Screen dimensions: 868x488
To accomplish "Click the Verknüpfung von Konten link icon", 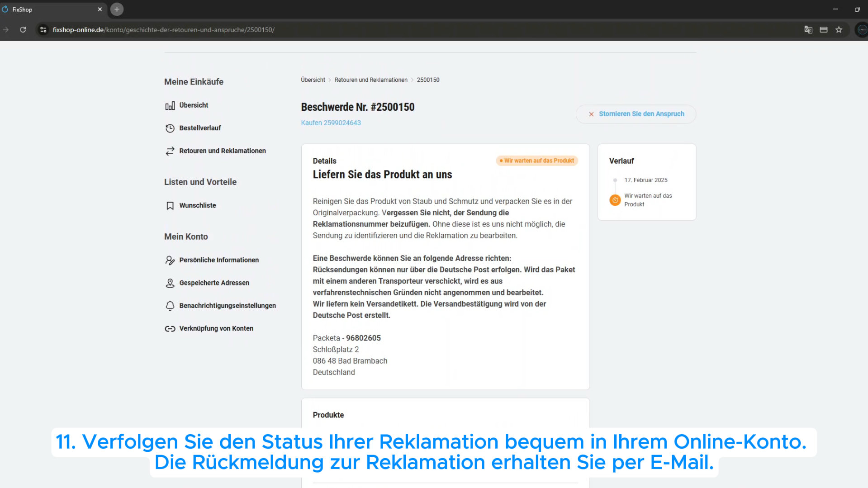I will 170,329.
